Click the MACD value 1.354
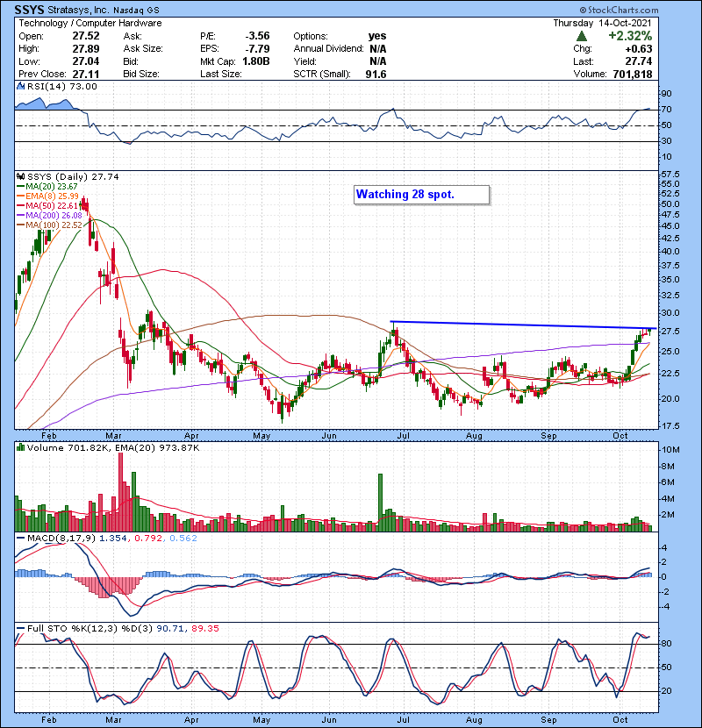 click(112, 539)
